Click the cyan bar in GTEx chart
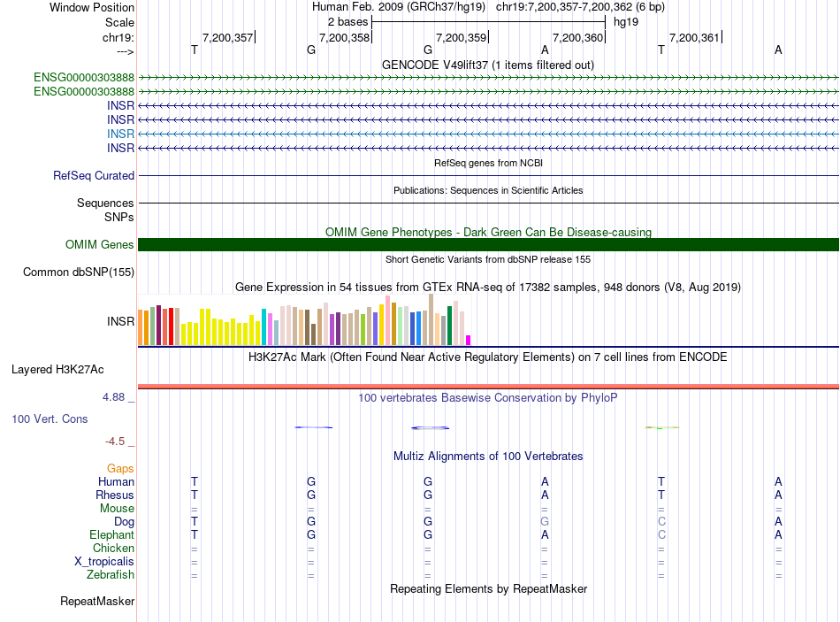This screenshot has width=840, height=622. pyautogui.click(x=264, y=326)
